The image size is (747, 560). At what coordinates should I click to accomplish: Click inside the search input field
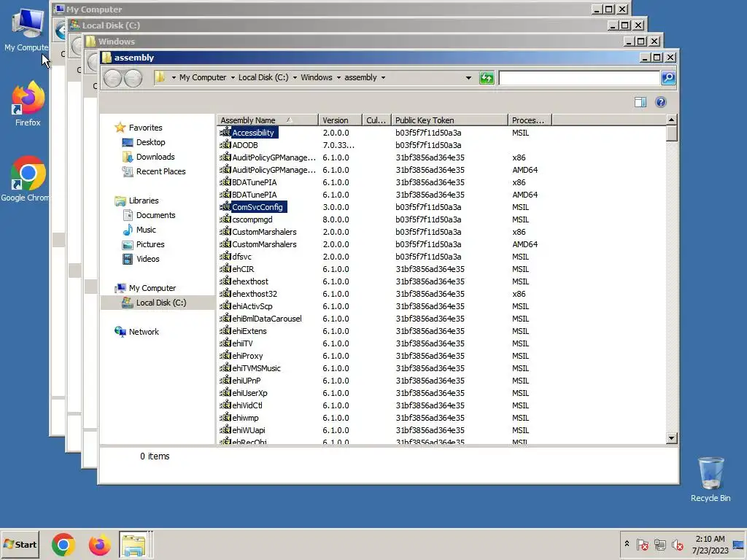click(x=579, y=77)
